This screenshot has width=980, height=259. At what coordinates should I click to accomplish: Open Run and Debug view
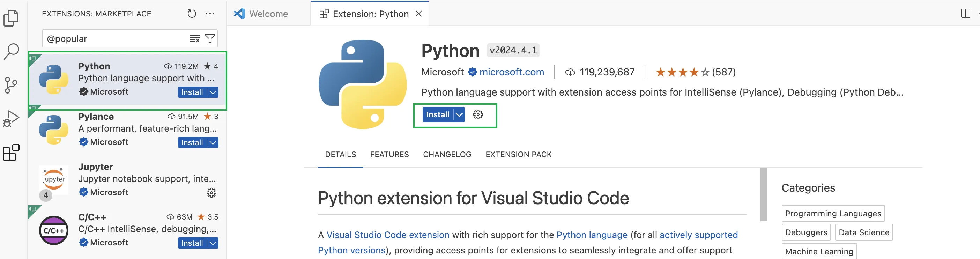[11, 119]
